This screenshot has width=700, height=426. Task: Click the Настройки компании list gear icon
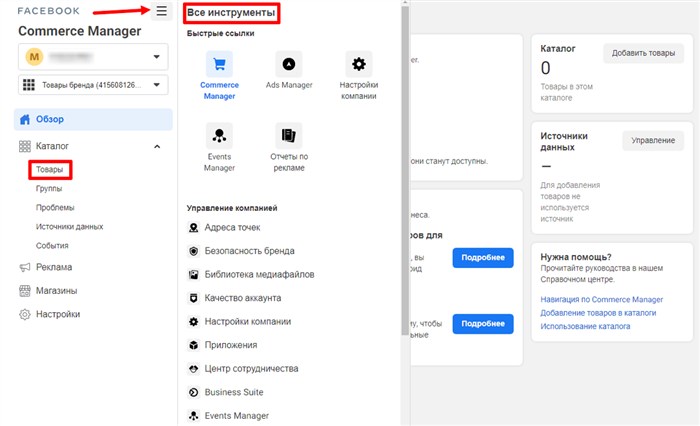(193, 322)
